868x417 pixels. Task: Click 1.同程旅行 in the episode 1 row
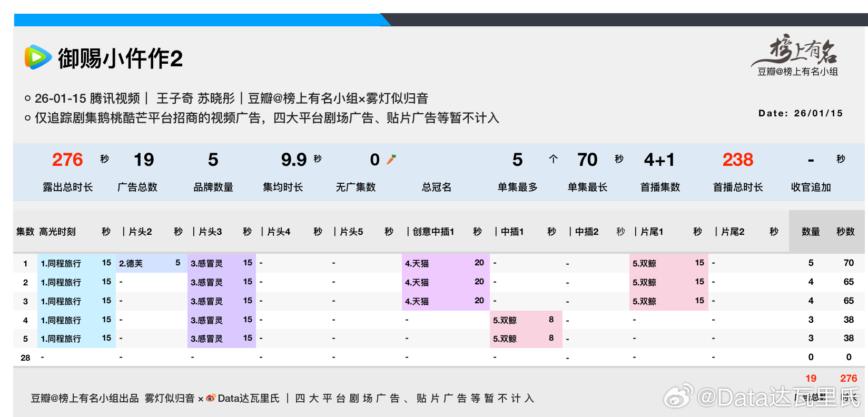click(x=61, y=263)
